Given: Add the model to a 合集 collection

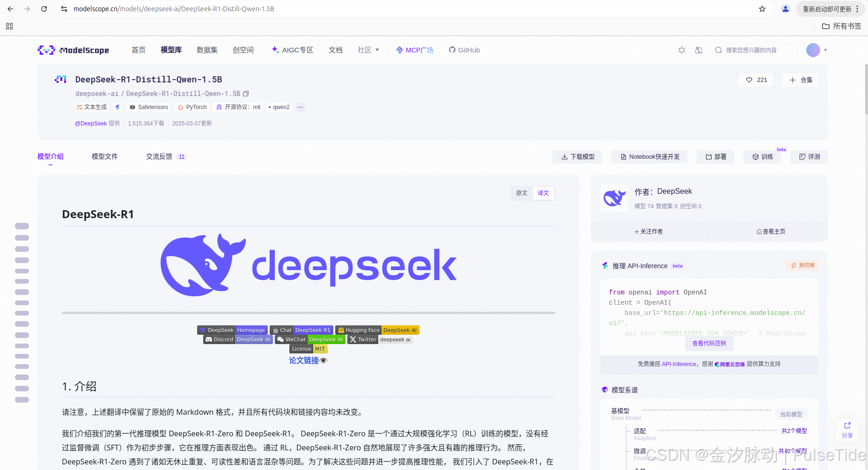Looking at the screenshot, I should pyautogui.click(x=800, y=80).
